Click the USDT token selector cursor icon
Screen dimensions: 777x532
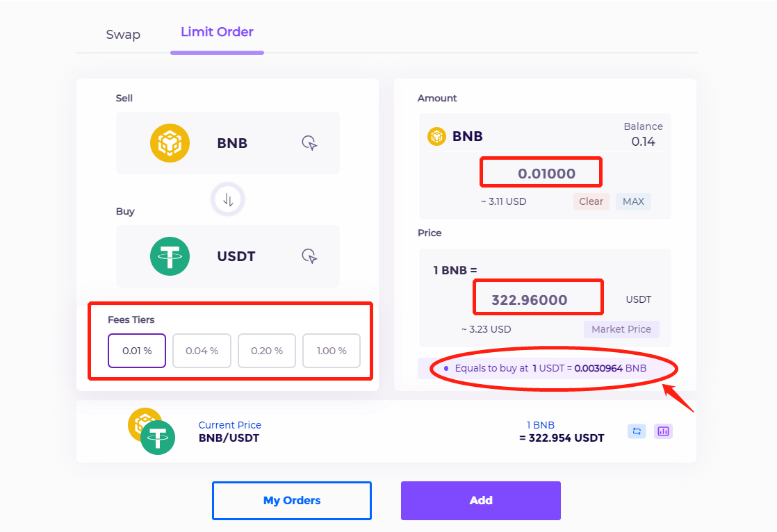[x=310, y=256]
